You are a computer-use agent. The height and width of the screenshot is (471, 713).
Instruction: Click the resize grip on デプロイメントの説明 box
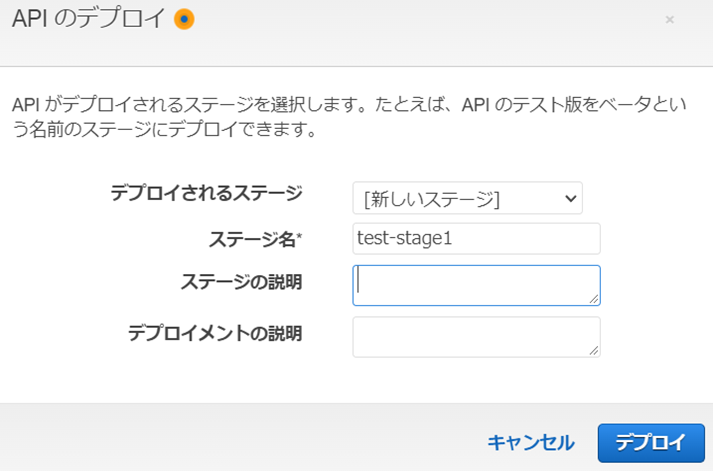point(594,351)
